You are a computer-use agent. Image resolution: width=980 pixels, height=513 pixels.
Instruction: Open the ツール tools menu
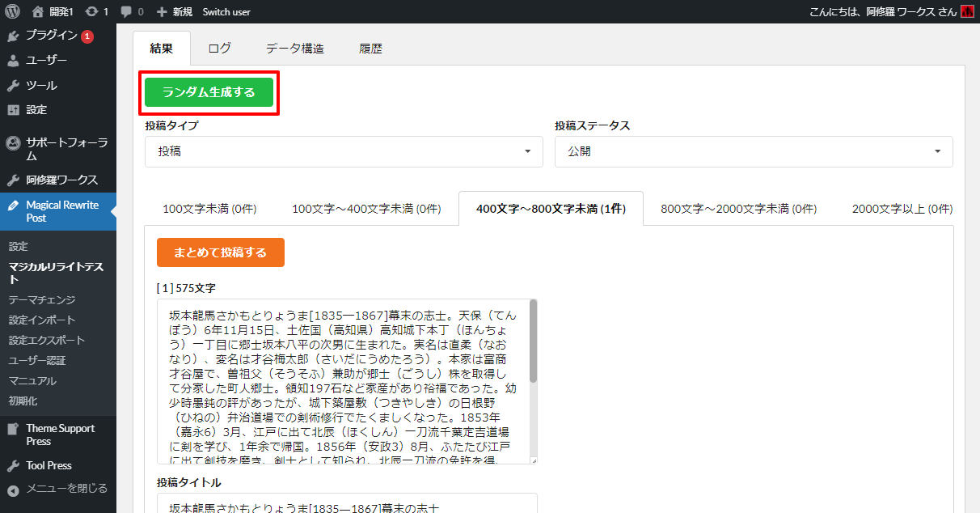[41, 85]
